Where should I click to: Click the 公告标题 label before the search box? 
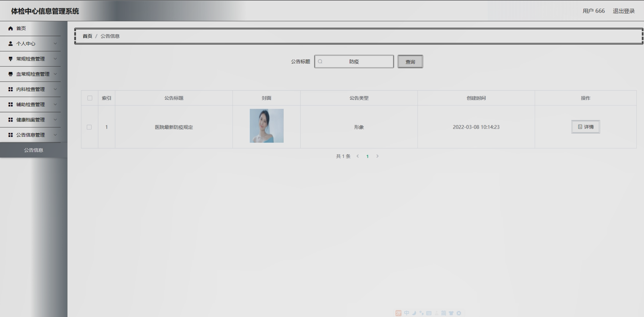pyautogui.click(x=300, y=62)
